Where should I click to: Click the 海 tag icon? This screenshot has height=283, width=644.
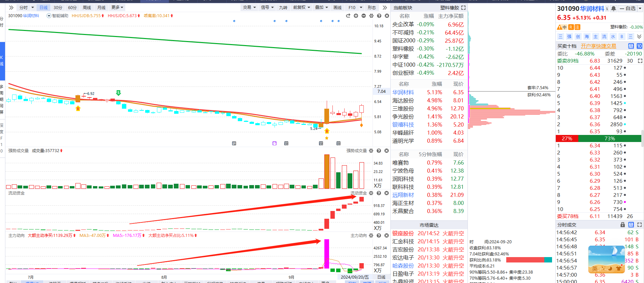coord(587,37)
